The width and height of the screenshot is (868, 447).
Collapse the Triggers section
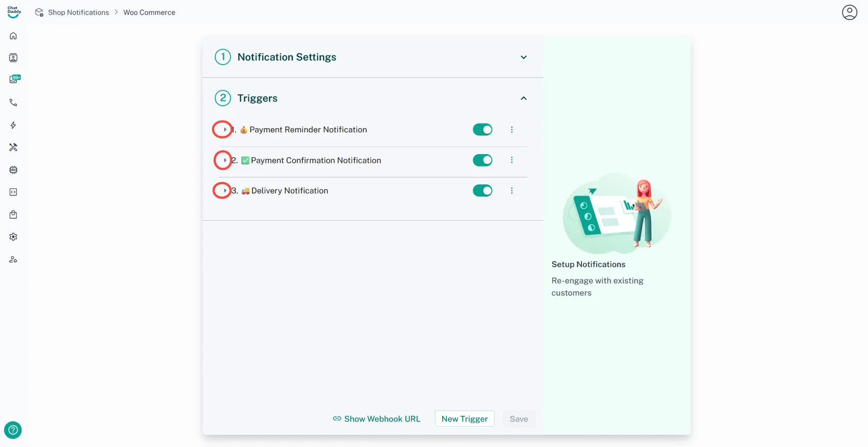point(524,98)
